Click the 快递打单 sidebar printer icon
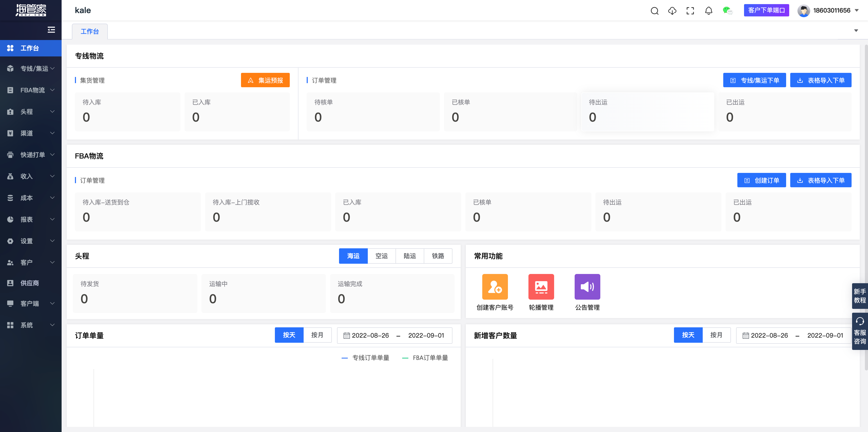 point(11,155)
